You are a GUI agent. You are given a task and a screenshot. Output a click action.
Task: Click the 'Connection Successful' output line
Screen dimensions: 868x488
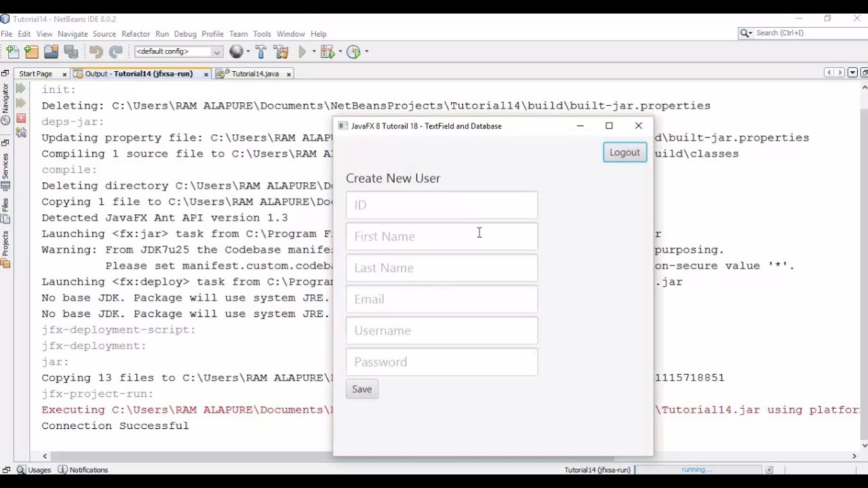pyautogui.click(x=115, y=426)
